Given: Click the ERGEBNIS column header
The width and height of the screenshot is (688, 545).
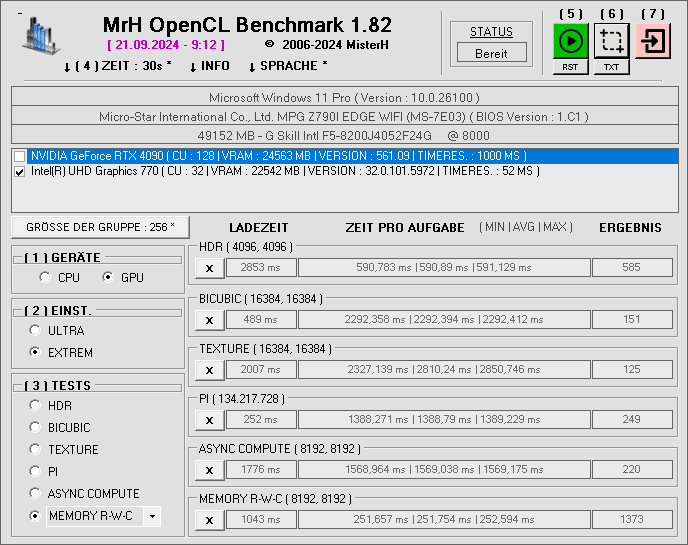Looking at the screenshot, I should tap(631, 228).
